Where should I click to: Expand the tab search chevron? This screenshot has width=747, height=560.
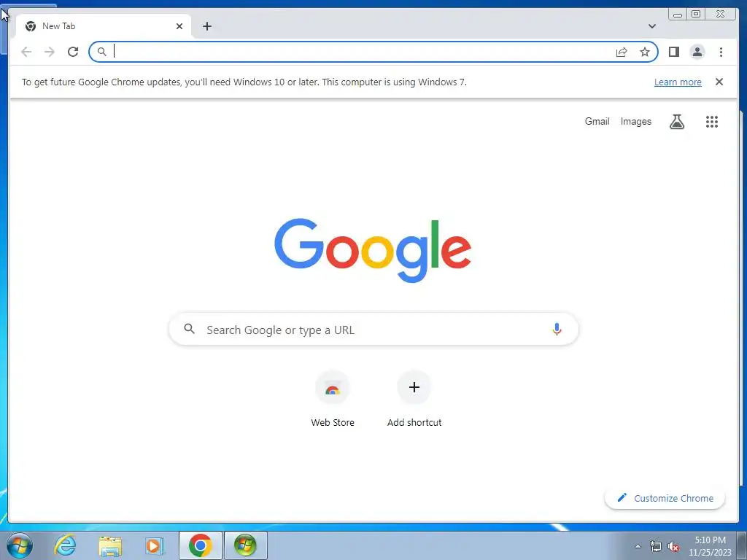coord(651,26)
